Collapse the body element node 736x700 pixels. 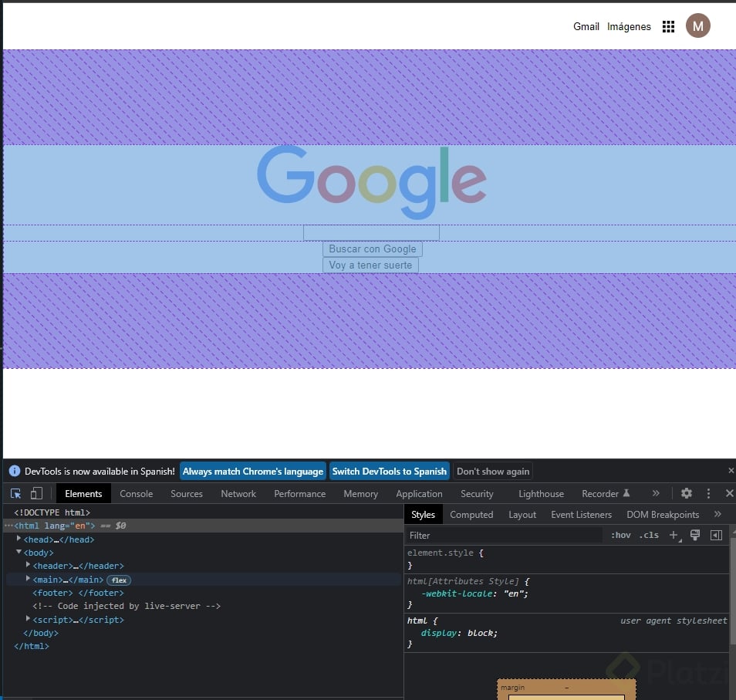click(x=19, y=552)
